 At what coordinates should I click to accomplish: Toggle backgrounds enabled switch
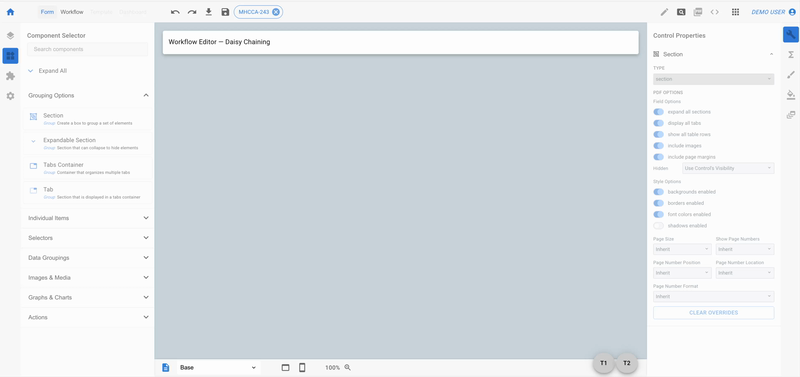click(x=659, y=192)
